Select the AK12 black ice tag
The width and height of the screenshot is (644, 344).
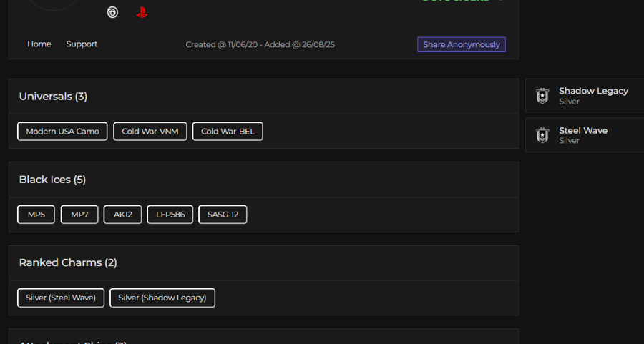click(122, 215)
